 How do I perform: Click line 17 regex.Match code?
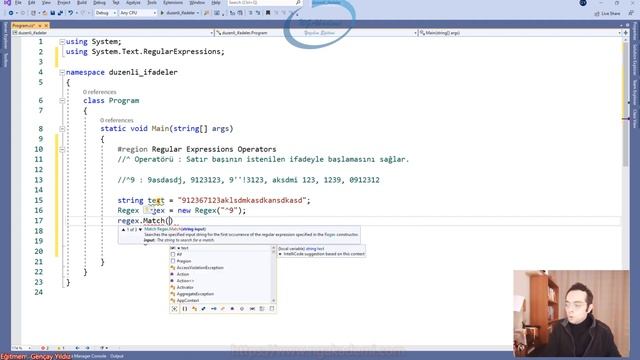point(145,221)
